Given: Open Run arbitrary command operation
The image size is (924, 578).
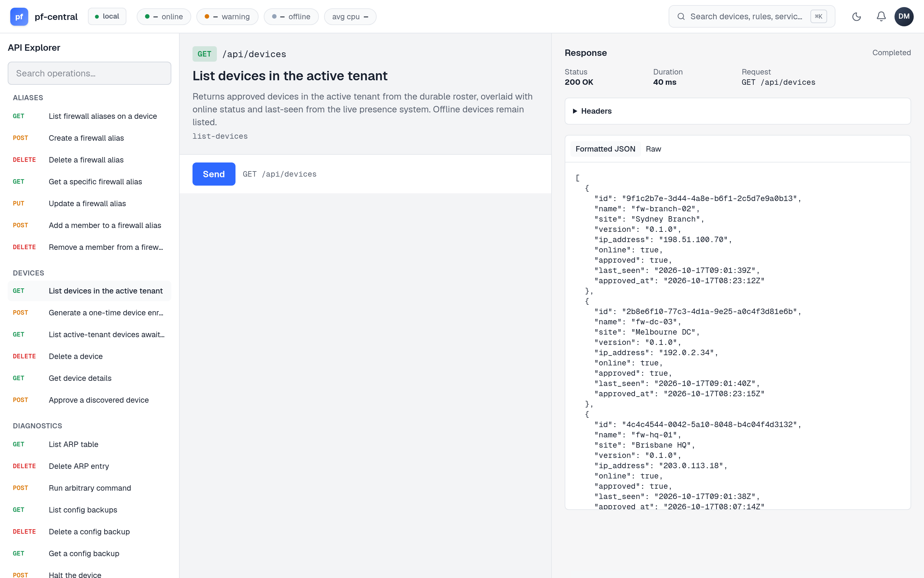Looking at the screenshot, I should tap(89, 488).
